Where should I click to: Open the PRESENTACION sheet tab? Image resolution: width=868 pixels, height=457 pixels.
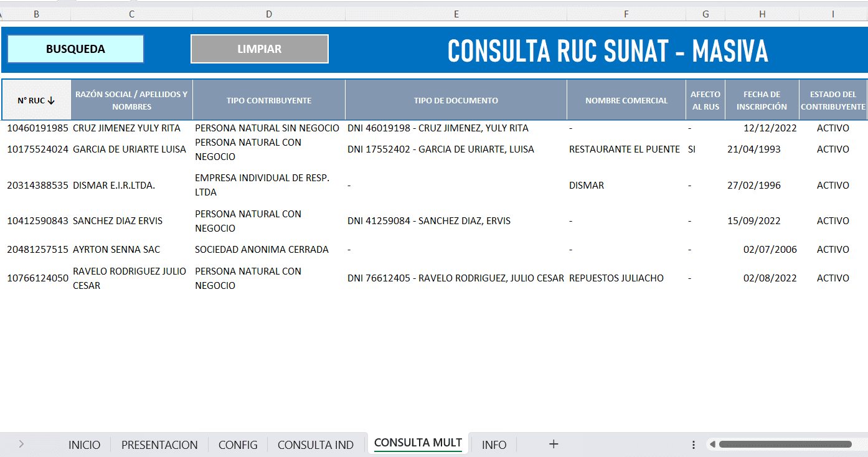(159, 445)
